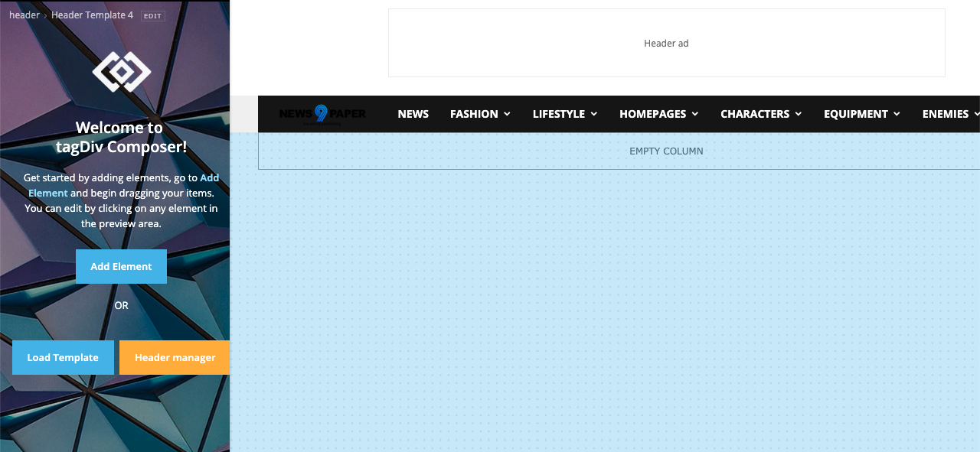Open the LIFESTYLE menu item
This screenshot has height=452, width=980.
(559, 114)
